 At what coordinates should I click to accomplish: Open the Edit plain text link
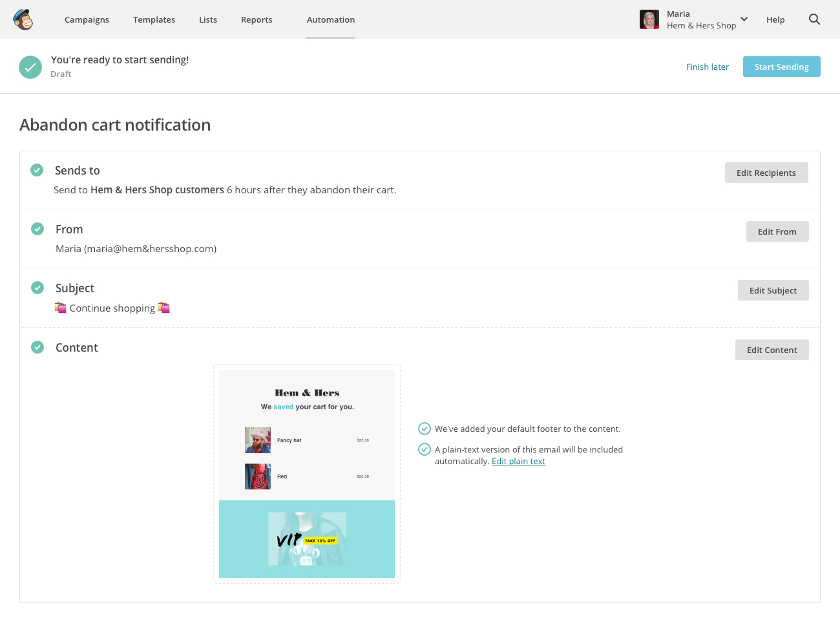(x=518, y=461)
